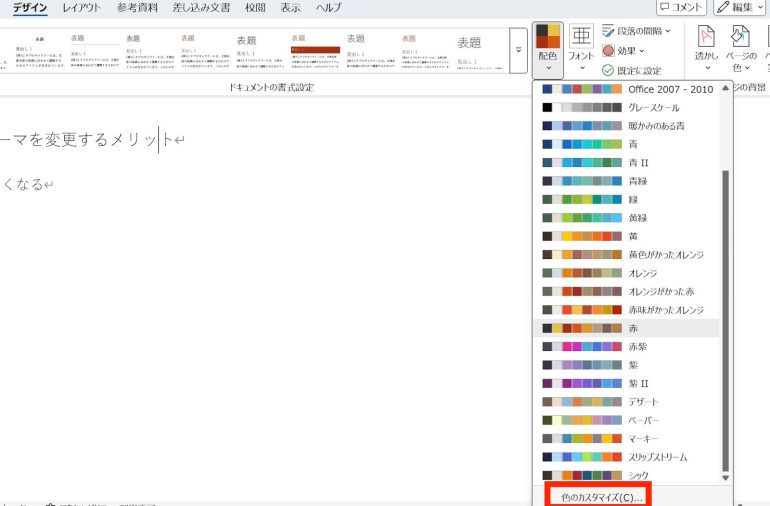This screenshot has height=506, width=770.
Task: Switch to the レイアウト ribbon tab
Action: coord(81,8)
